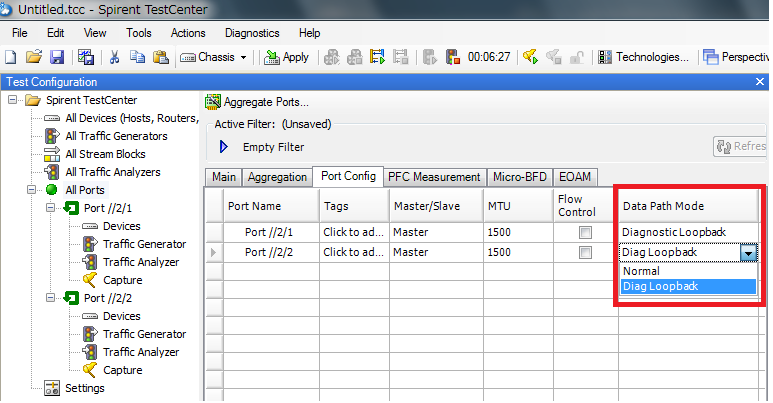Click "Click to ad..." Tags cell for Port //2/1
Screen dimensions: 773x403
353,232
